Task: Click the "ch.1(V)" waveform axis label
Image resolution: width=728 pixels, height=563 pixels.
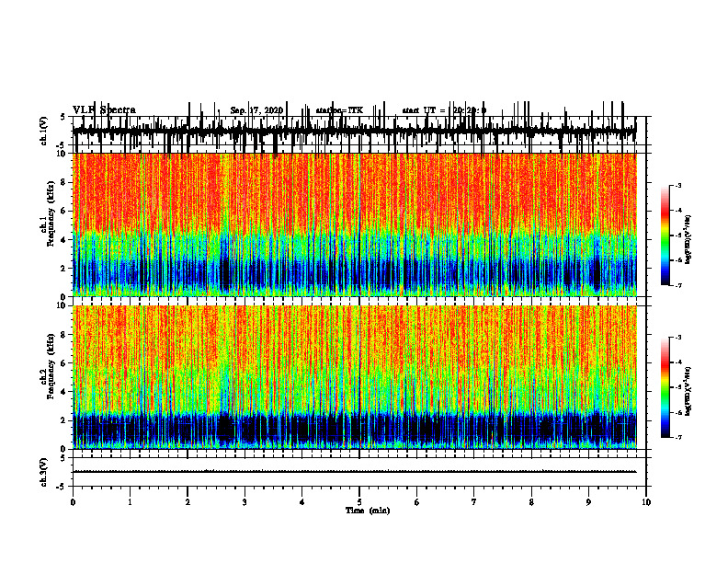Action: click(44, 131)
